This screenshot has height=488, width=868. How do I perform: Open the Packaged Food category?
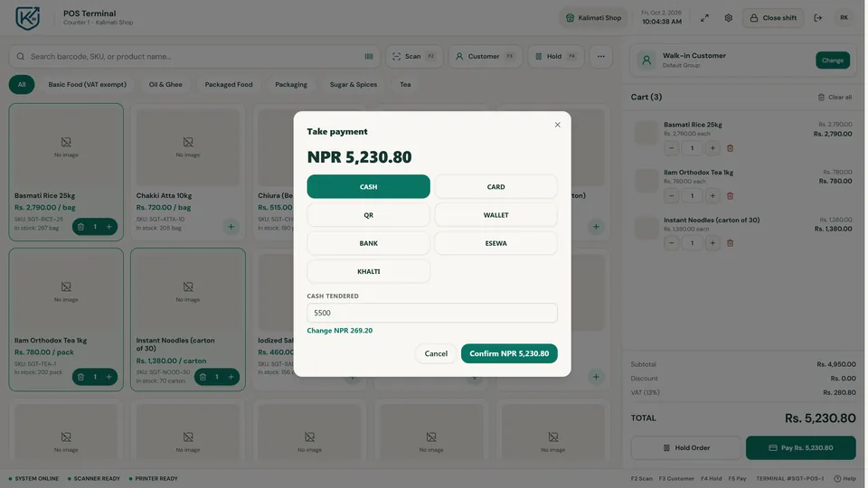[229, 85]
